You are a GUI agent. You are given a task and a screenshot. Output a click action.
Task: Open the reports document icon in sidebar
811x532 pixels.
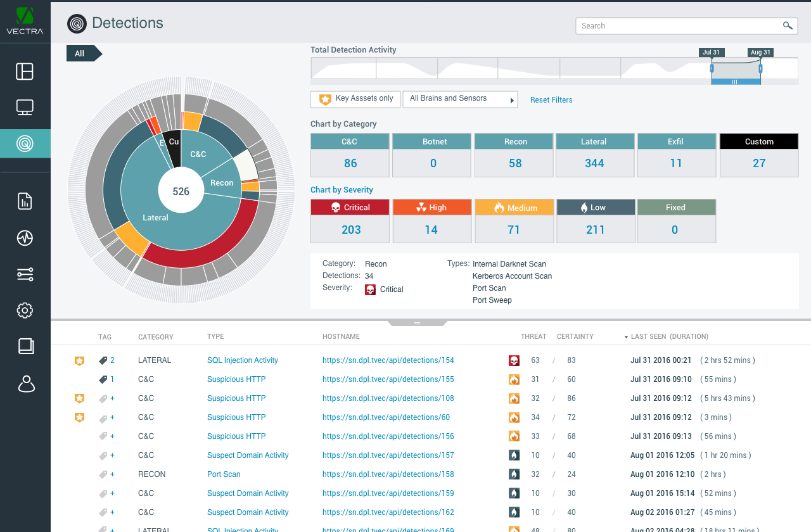(x=25, y=201)
